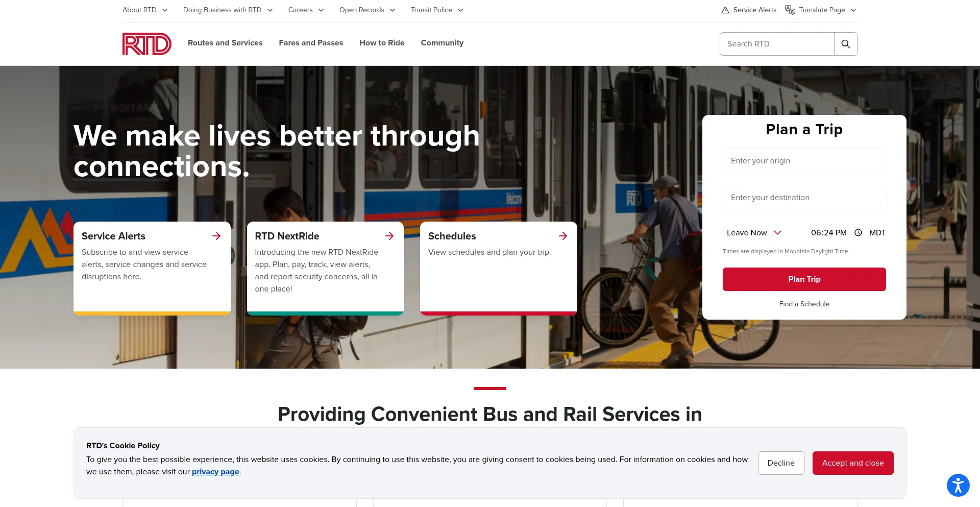Open the Routes and Services menu
The width and height of the screenshot is (980, 507).
tap(225, 43)
